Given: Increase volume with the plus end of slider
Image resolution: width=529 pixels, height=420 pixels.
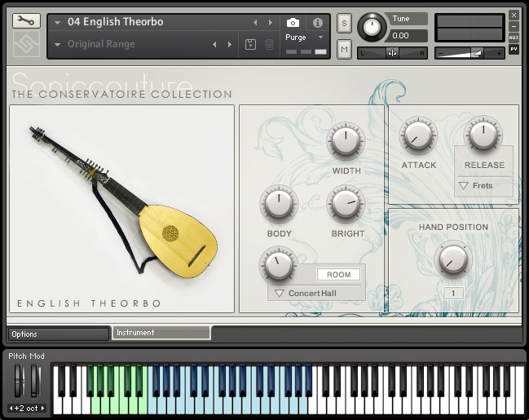Looking at the screenshot, I should click(499, 53).
